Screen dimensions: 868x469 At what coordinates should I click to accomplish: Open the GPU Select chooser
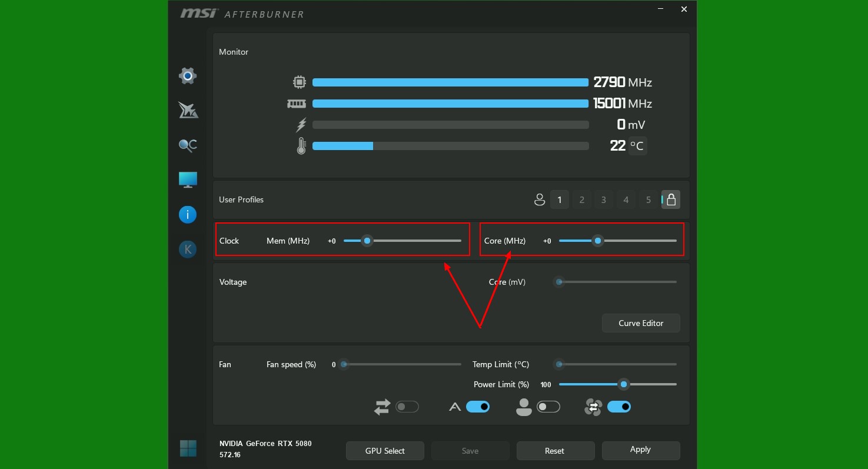385,451
